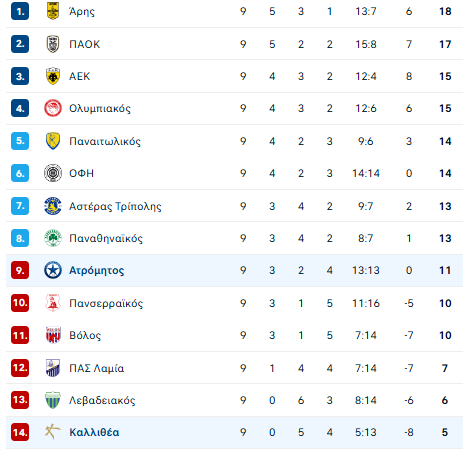Select the highlighted Ατρόμητος team name

(96, 270)
